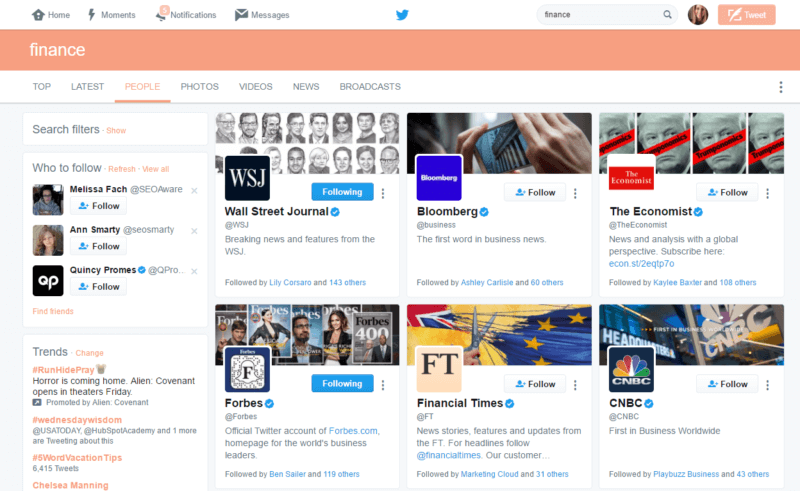Open search results more options menu
Viewport: 800px width, 491px height.
tap(781, 87)
